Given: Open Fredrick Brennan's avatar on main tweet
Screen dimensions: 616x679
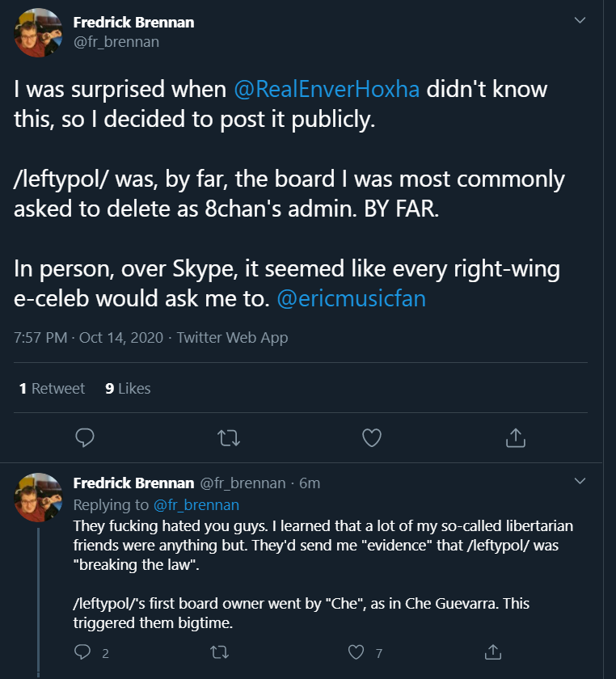Looking at the screenshot, I should click(x=39, y=32).
